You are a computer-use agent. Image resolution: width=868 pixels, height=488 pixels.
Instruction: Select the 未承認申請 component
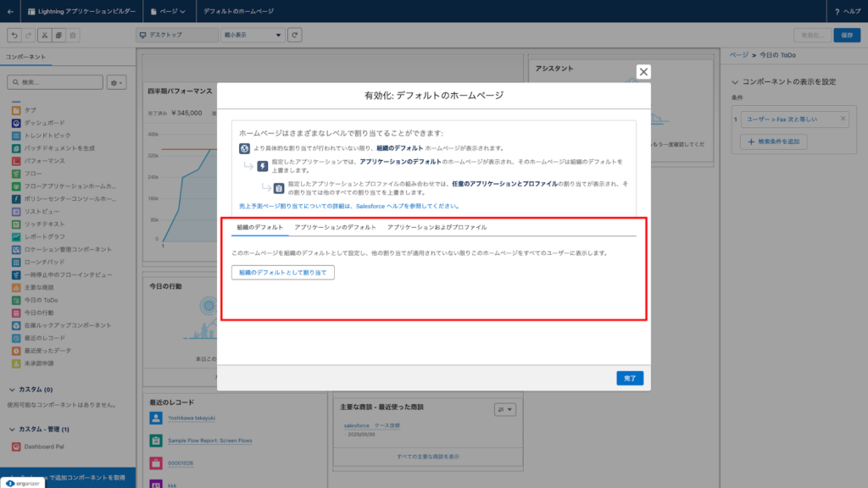pyautogui.click(x=39, y=363)
